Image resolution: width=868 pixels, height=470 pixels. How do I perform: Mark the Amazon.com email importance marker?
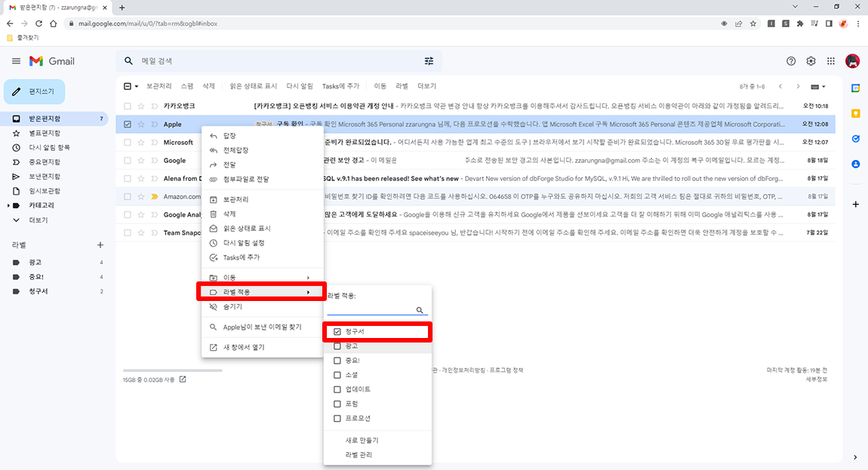(155, 197)
